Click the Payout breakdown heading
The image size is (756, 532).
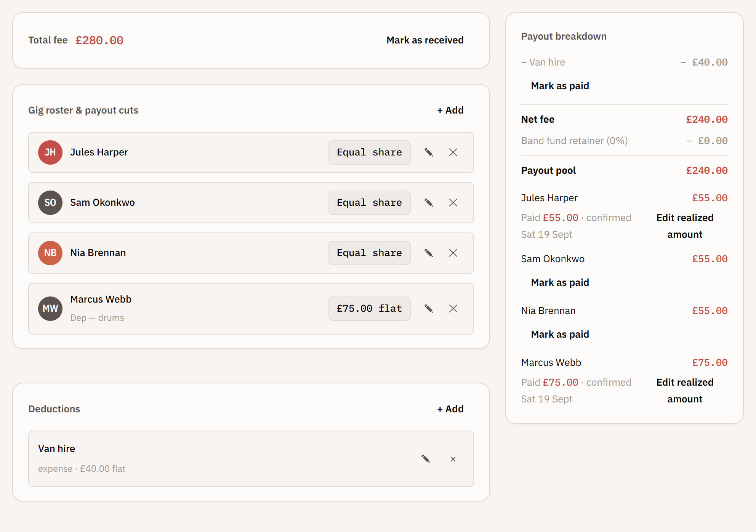coord(564,37)
